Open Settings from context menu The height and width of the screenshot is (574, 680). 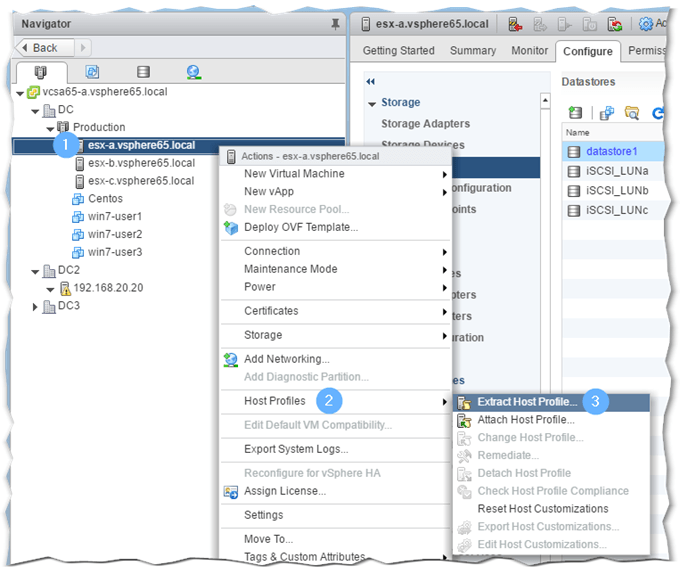pyautogui.click(x=336, y=515)
